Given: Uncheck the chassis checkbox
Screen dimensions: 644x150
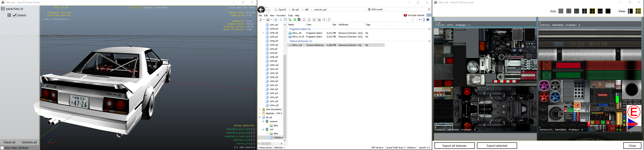Looking at the screenshot, I should click(15, 15).
